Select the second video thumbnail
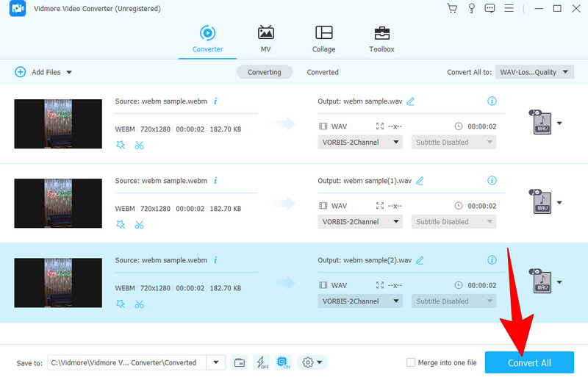Viewport: 588px width, 380px height. 58,203
